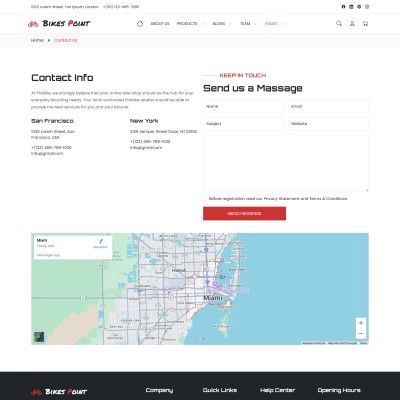Image resolution: width=400 pixels, height=400 pixels.
Task: Click the Home breadcrumb link
Action: [37, 40]
